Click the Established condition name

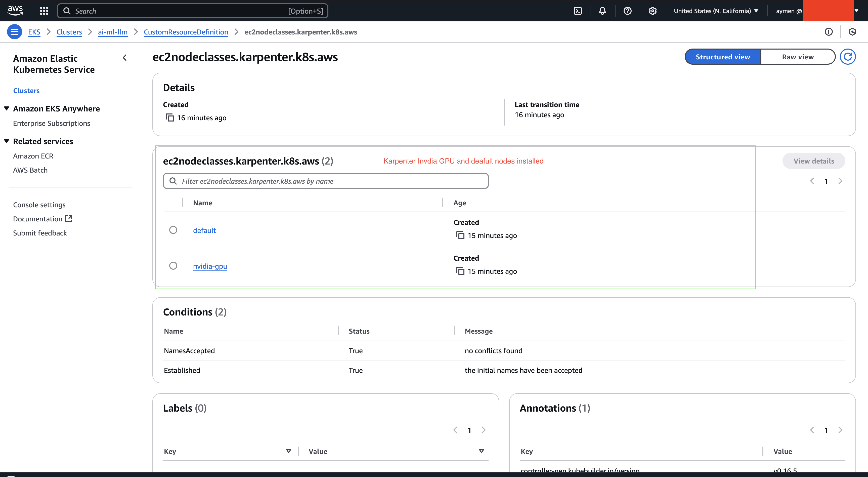[182, 370]
